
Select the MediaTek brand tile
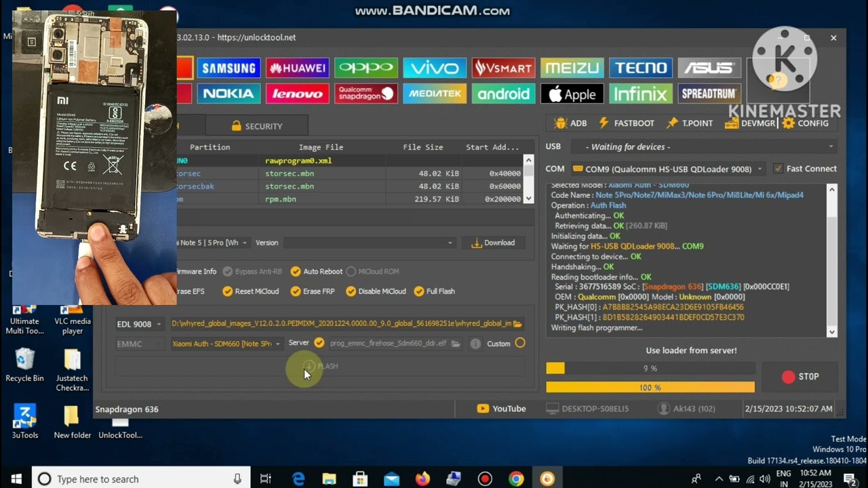click(435, 94)
